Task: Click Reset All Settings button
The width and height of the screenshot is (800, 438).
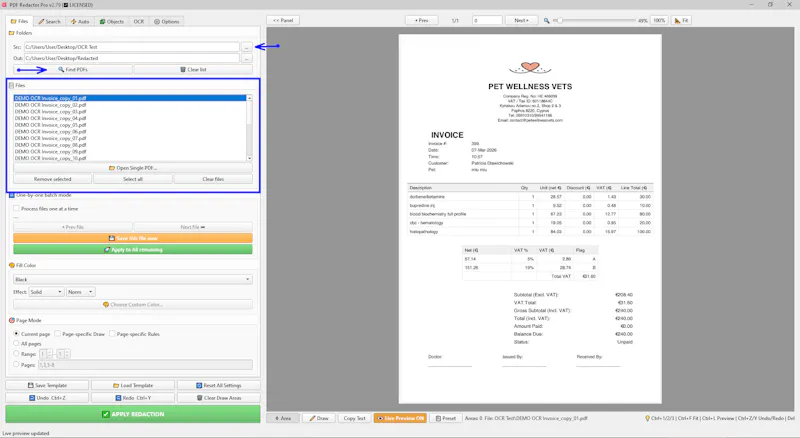Action: pos(218,385)
